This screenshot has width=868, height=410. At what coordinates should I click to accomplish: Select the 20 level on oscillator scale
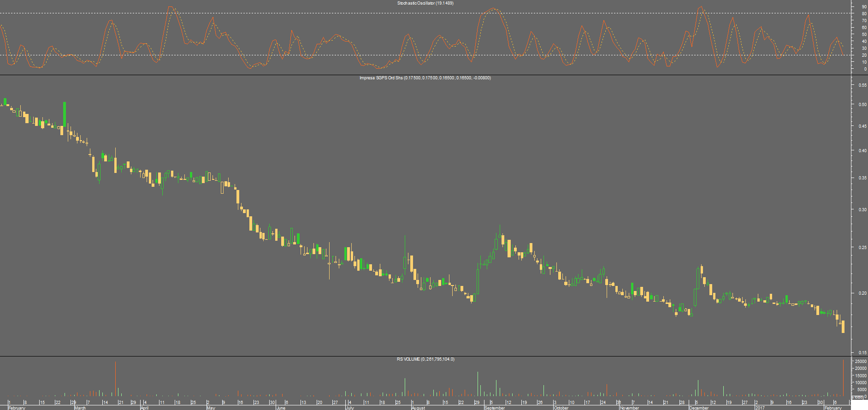(x=864, y=55)
